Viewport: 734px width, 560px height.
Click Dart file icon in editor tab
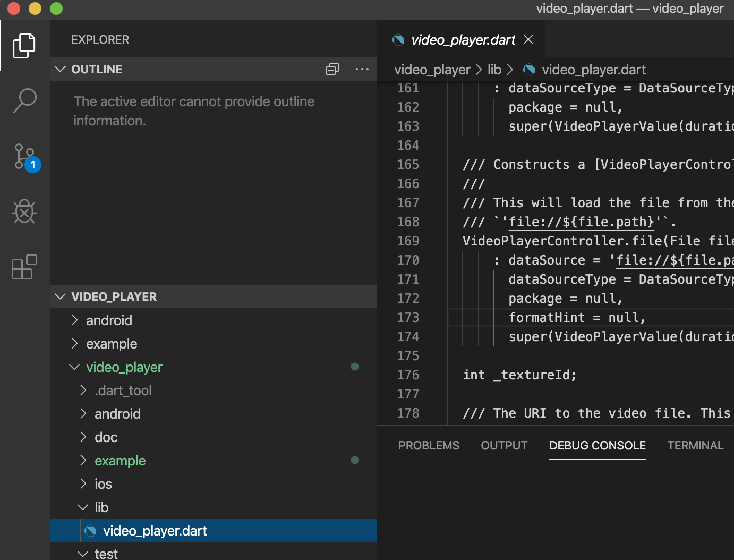[x=398, y=40]
